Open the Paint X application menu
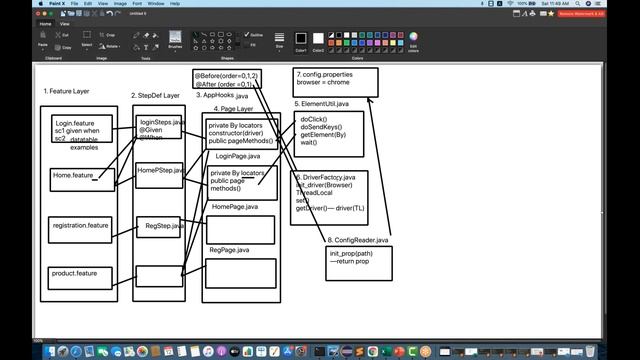640x360 pixels. [x=57, y=3]
